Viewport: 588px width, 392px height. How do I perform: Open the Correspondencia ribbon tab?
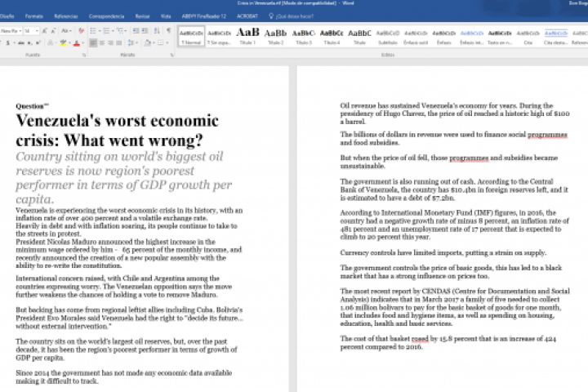click(106, 16)
